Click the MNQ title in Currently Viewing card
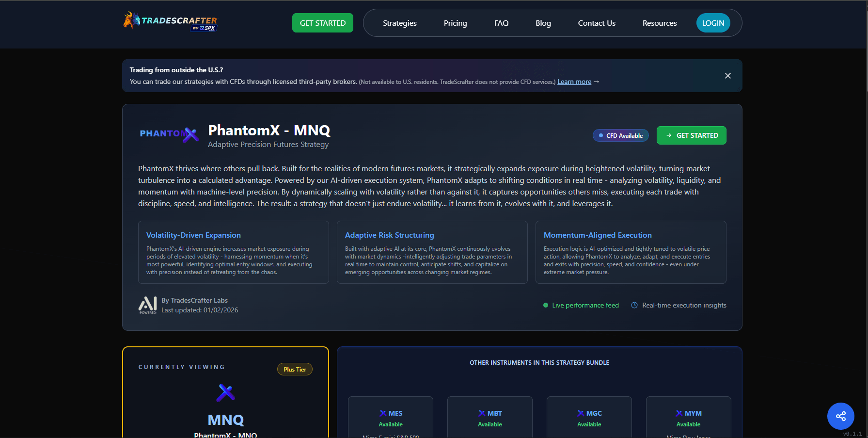The height and width of the screenshot is (438, 868). tap(226, 420)
